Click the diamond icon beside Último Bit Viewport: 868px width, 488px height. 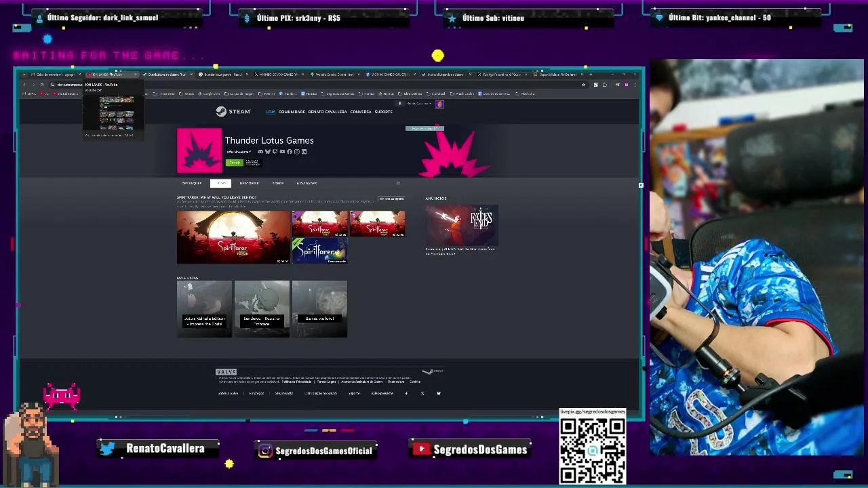(x=659, y=18)
